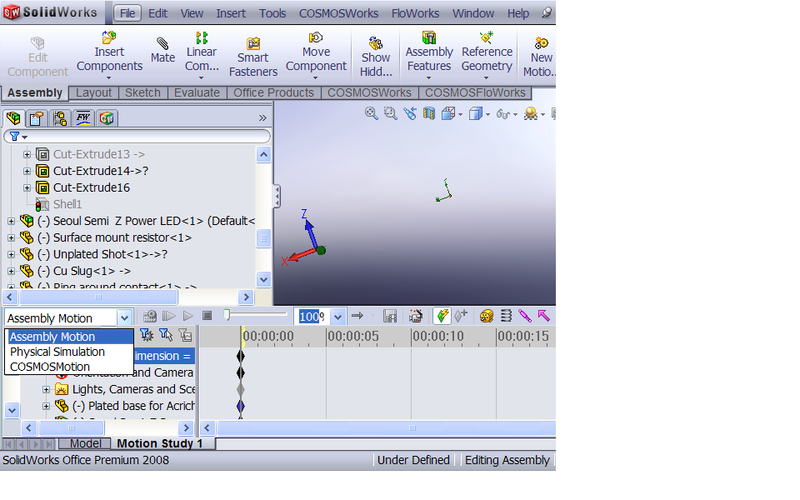
Task: Click the Motor icon in motion toolbar
Action: 486,316
